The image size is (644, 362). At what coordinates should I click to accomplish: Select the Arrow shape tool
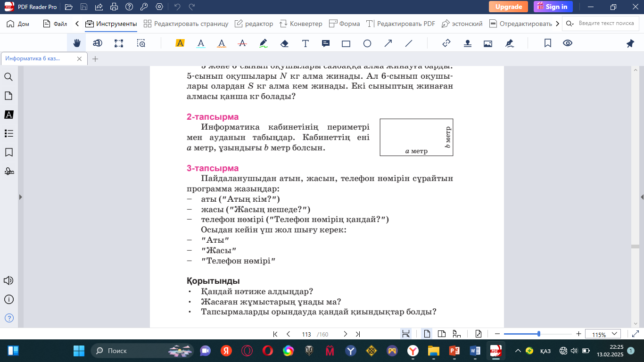pos(388,43)
